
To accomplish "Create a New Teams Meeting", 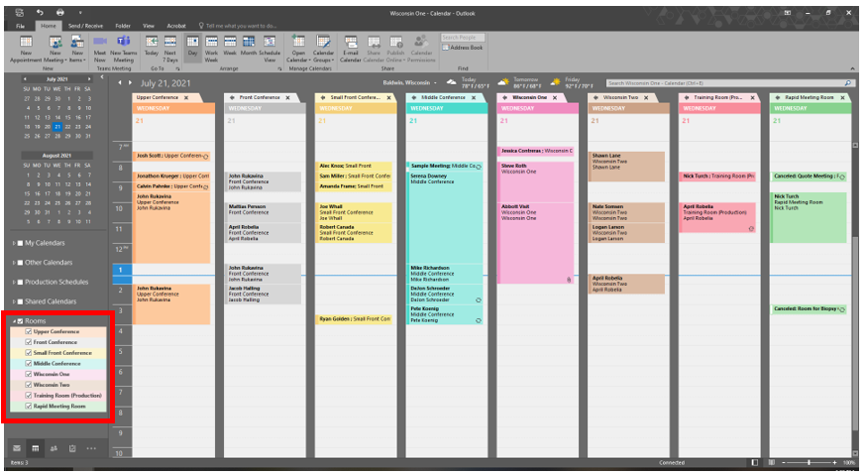I will [x=124, y=49].
